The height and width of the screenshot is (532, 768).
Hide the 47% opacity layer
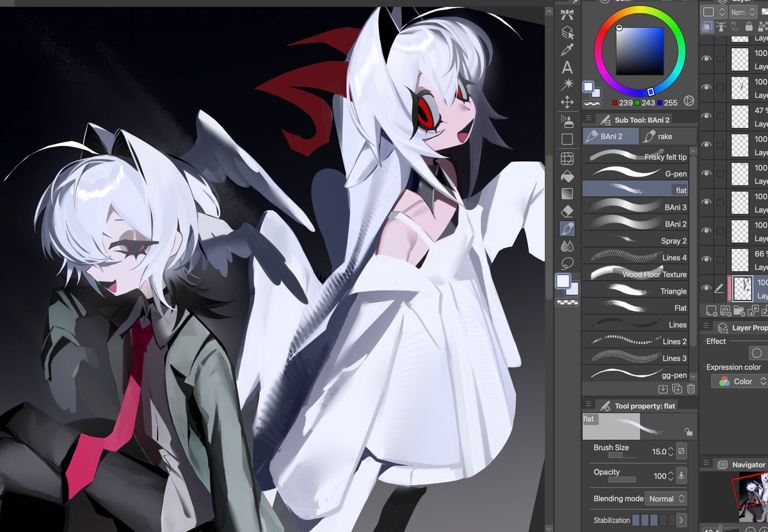click(x=707, y=116)
